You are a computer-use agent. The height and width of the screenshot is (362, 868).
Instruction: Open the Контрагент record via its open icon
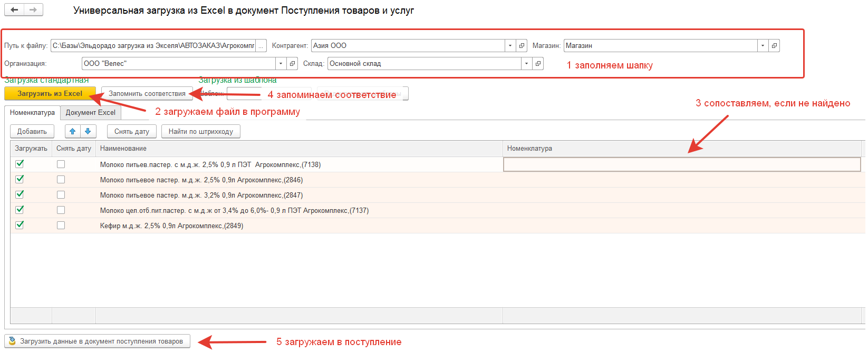click(x=522, y=46)
